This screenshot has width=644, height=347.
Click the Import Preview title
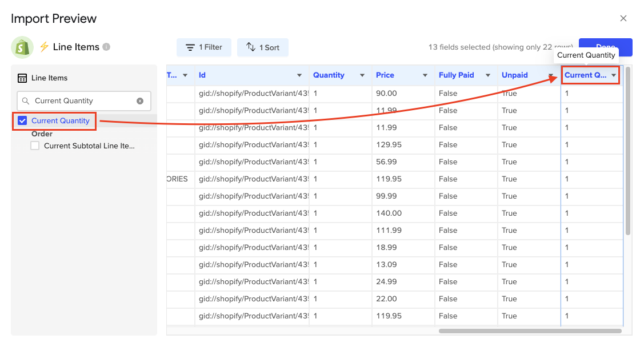53,18
